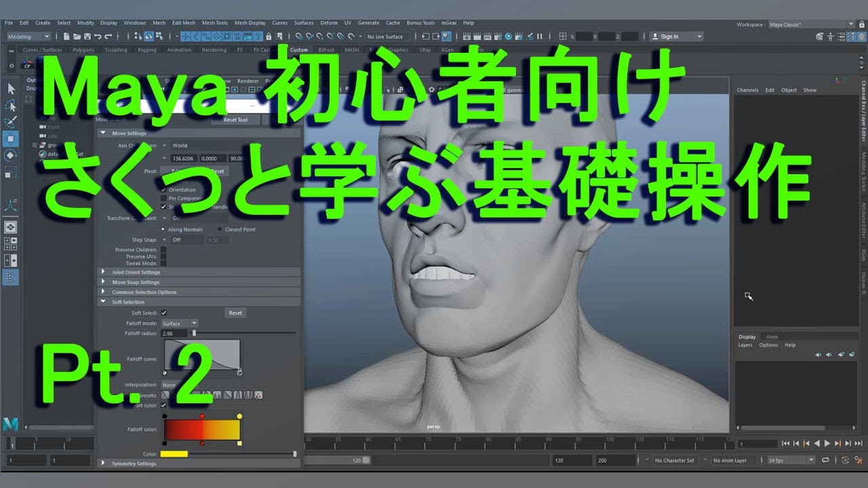Click the Redo arrow in status line
The height and width of the screenshot is (488, 868).
tap(108, 37)
